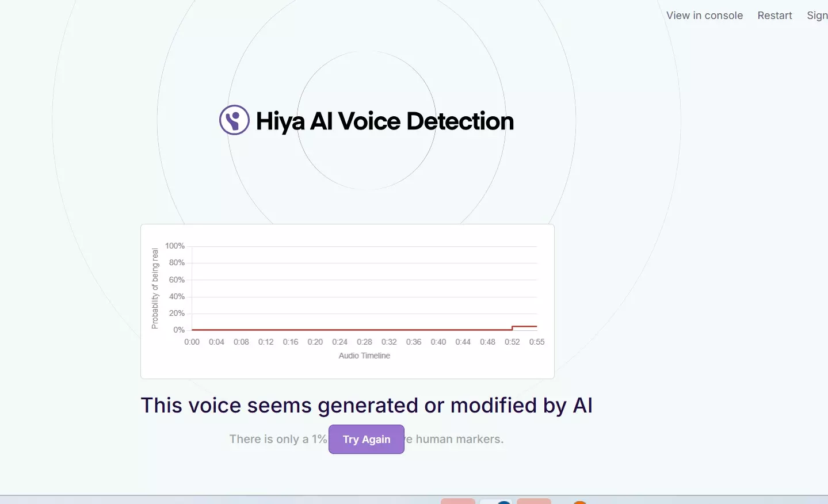The width and height of the screenshot is (828, 504).
Task: Click the red probability step near 0:52
Action: coord(513,327)
